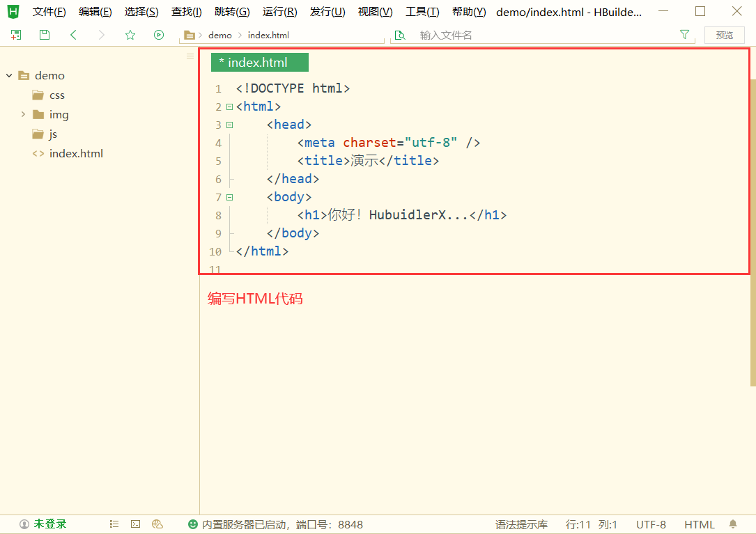Image resolution: width=756 pixels, height=534 pixels.
Task: Run the project with the play icon
Action: (x=158, y=35)
